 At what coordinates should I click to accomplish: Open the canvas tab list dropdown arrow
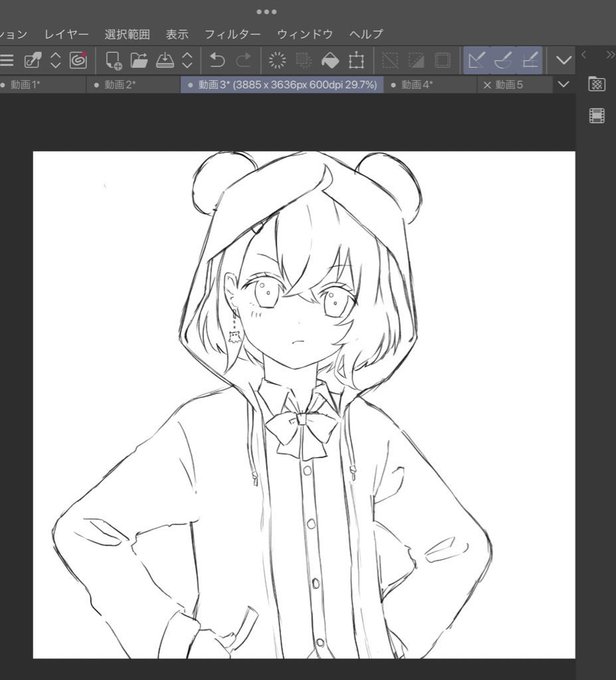click(x=564, y=84)
